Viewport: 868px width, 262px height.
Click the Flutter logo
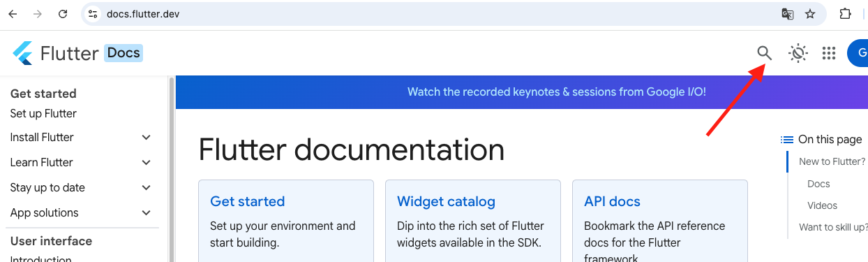tap(22, 53)
